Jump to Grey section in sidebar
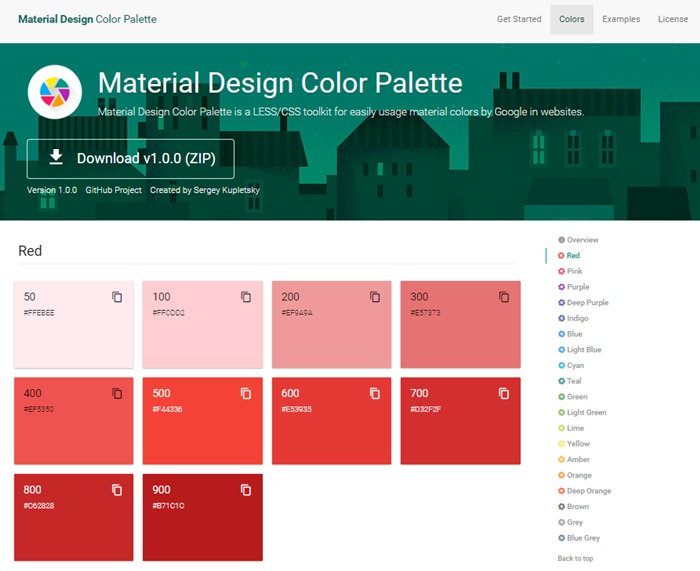700x571 pixels. click(x=575, y=522)
